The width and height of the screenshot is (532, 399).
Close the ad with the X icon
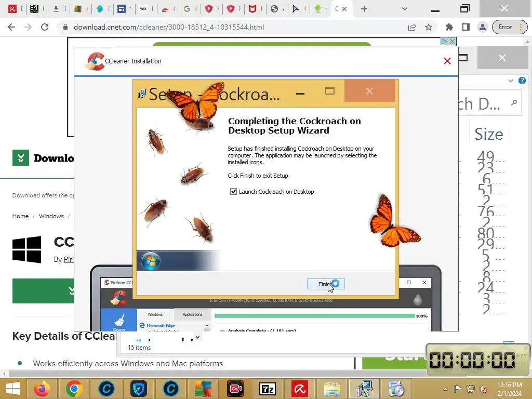tap(452, 42)
